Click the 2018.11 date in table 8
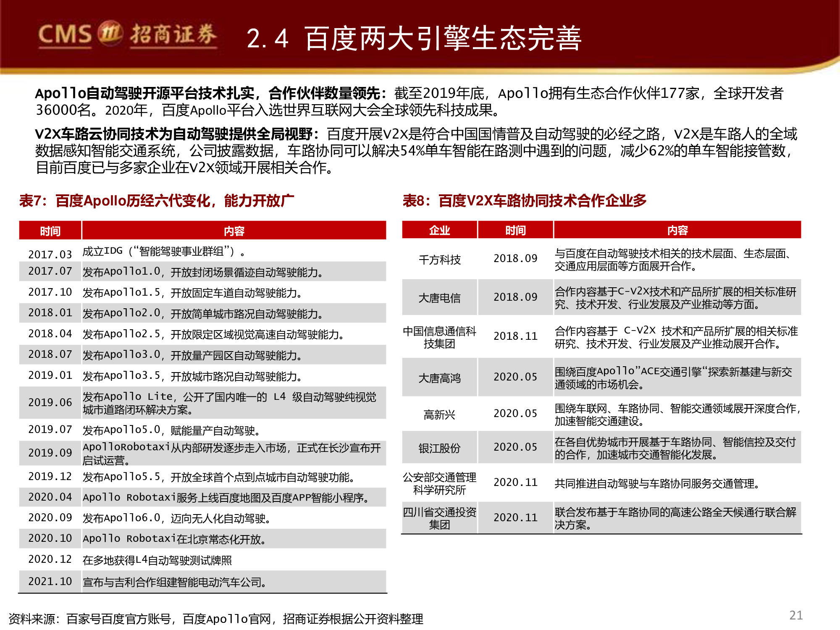Screen dimensions: 840x630 [x=515, y=336]
